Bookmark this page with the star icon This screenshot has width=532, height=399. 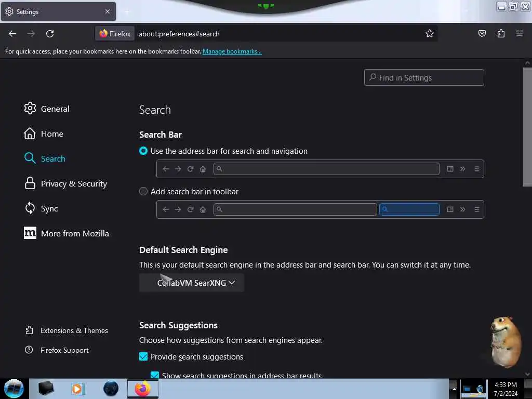click(430, 33)
